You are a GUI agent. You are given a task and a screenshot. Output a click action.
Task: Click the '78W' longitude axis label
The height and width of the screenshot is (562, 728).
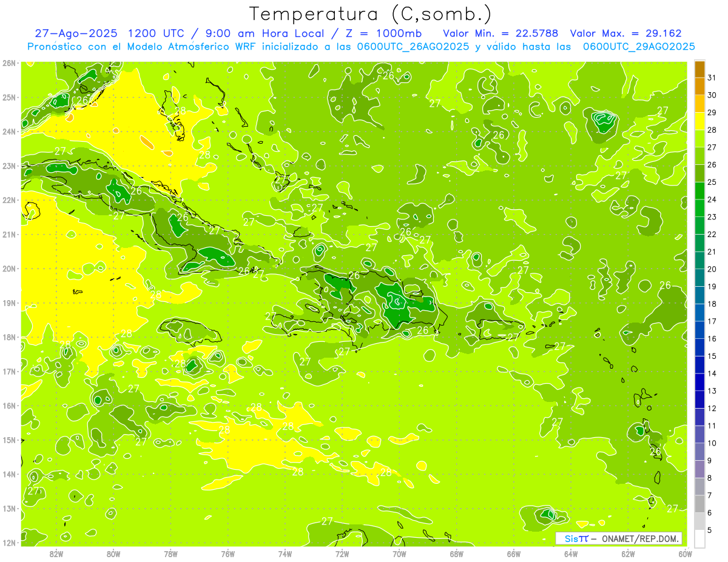170,553
